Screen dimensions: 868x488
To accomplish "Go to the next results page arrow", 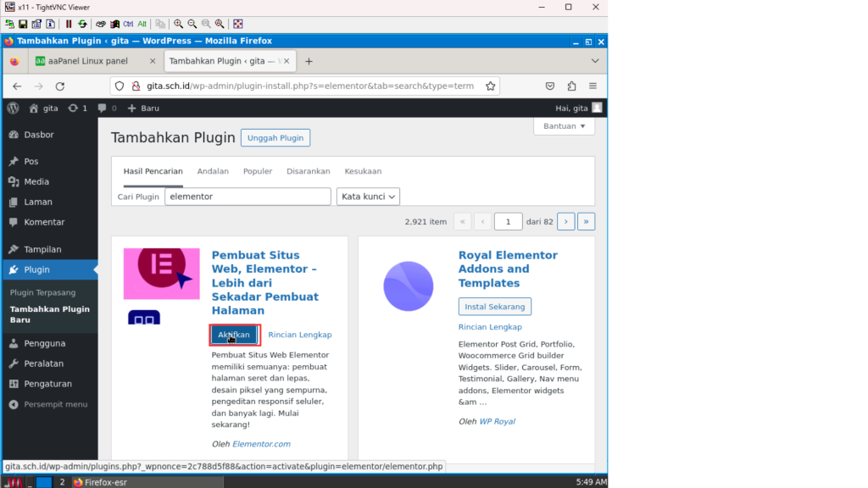I will (x=565, y=222).
